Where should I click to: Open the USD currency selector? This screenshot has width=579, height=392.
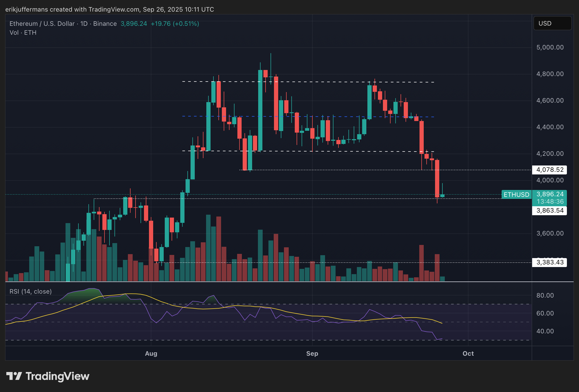tap(552, 23)
